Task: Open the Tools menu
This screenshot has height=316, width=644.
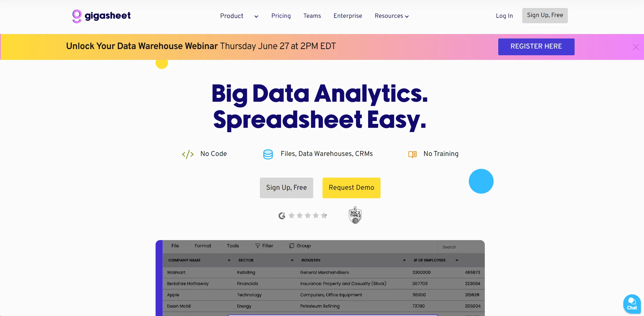Action: (232, 246)
